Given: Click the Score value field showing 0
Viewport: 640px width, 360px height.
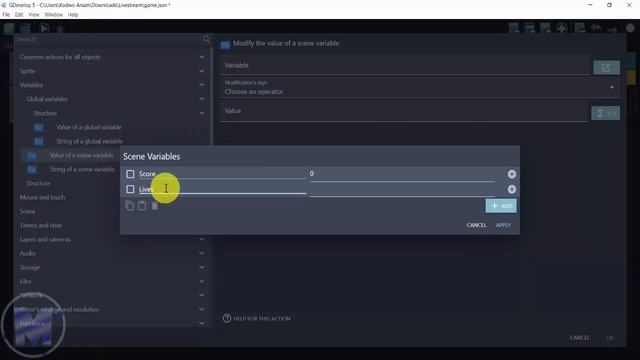Looking at the screenshot, I should click(x=402, y=174).
